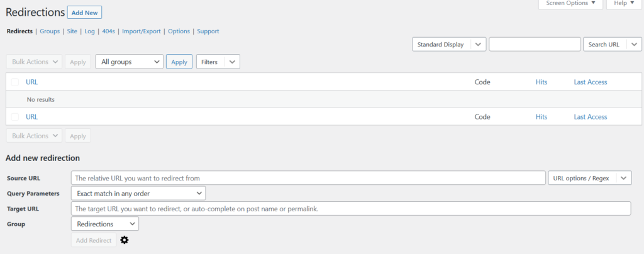
Task: Sort by URL in table header
Action: click(31, 82)
